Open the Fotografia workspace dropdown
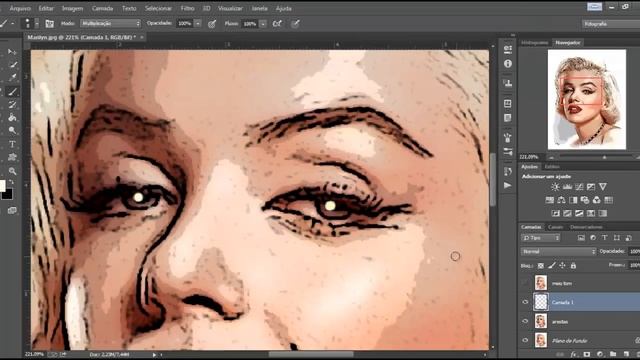This screenshot has width=640, height=360. point(611,24)
